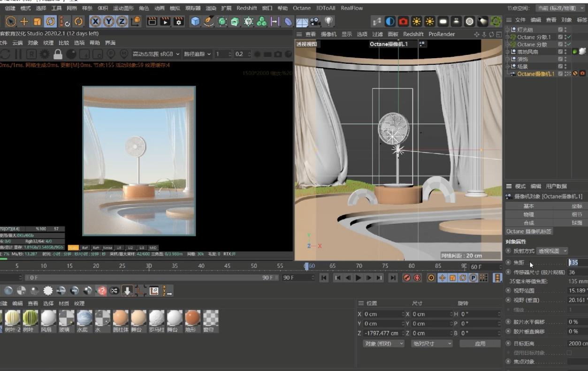Click the 焦距 focal length input field
This screenshot has width=588, height=371.
point(577,263)
